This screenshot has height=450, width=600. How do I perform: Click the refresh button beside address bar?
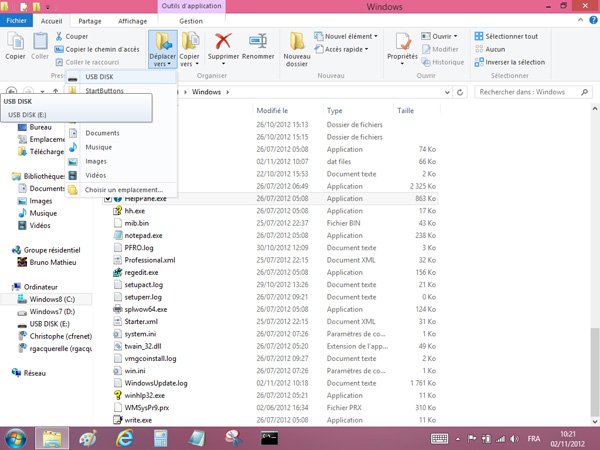460,92
